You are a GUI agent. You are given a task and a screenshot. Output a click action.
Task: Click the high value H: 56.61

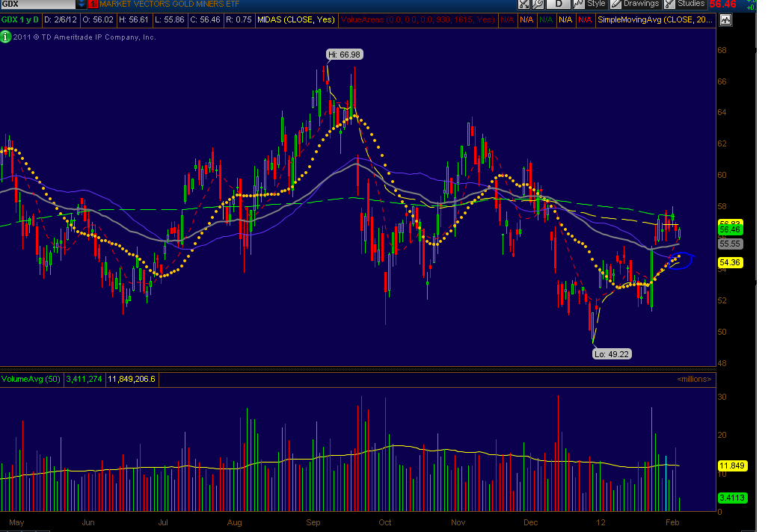(x=134, y=19)
